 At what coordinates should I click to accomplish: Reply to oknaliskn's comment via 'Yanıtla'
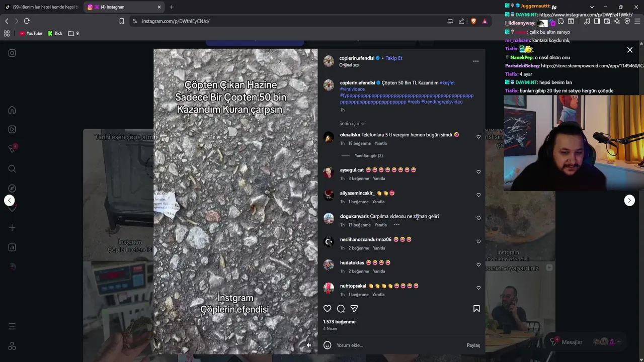[x=380, y=143]
